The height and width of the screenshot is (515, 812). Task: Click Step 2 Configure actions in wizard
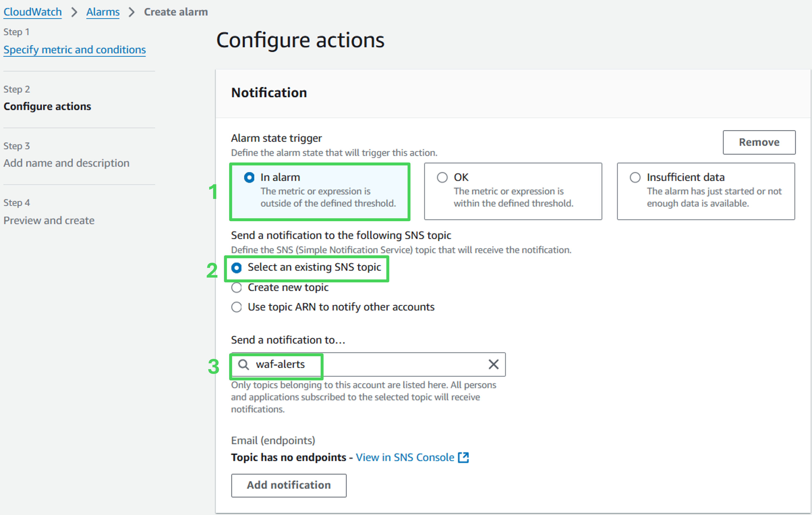[x=47, y=106]
